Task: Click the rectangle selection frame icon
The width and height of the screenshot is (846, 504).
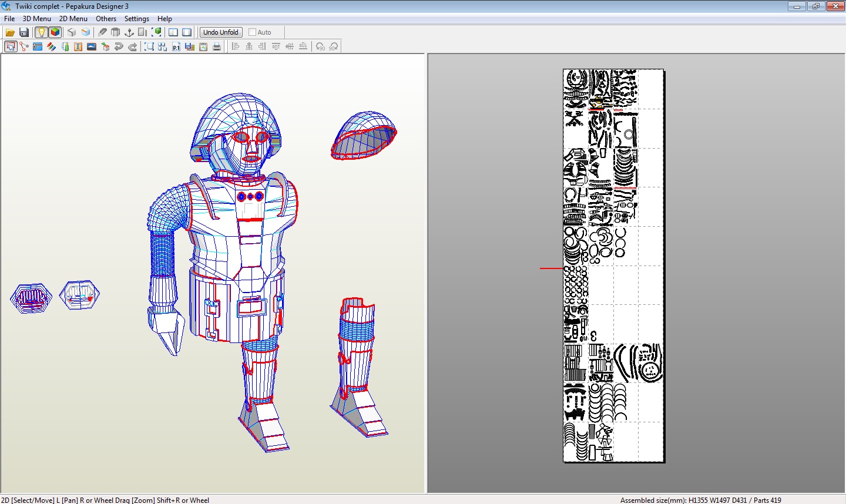Action: pos(149,46)
